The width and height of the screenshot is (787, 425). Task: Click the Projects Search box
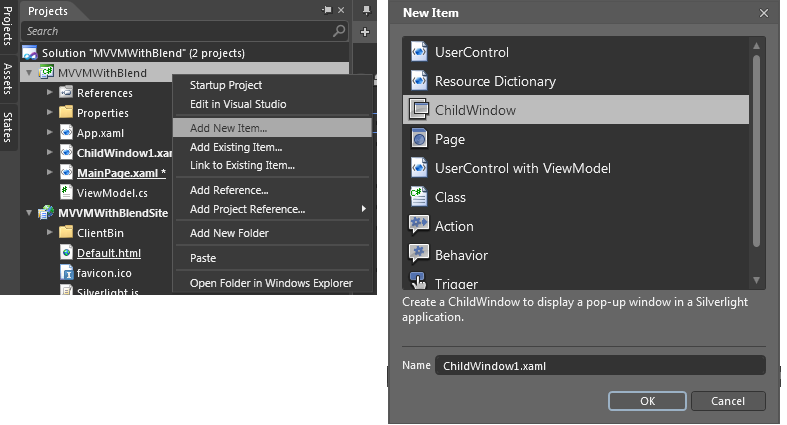tap(184, 31)
